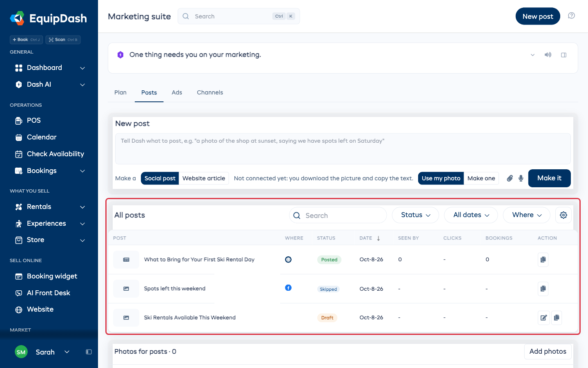The width and height of the screenshot is (588, 368).
Task: Select Website article type
Action: [x=204, y=178]
